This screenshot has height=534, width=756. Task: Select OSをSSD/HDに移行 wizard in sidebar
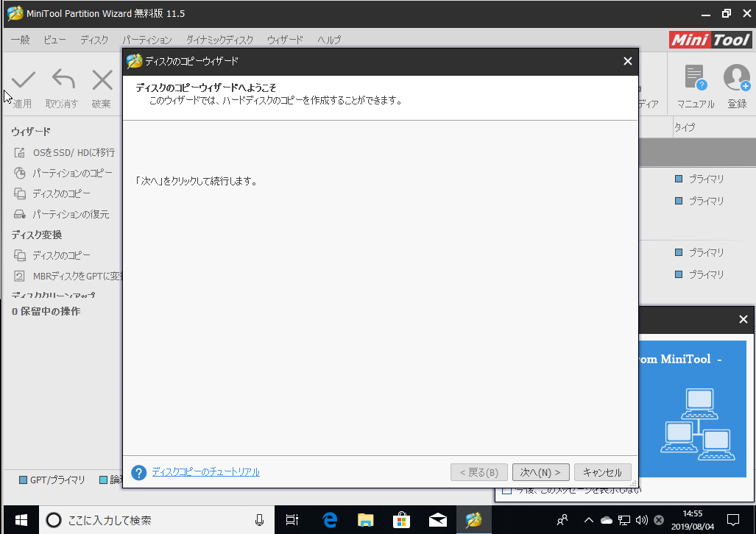[x=73, y=152]
